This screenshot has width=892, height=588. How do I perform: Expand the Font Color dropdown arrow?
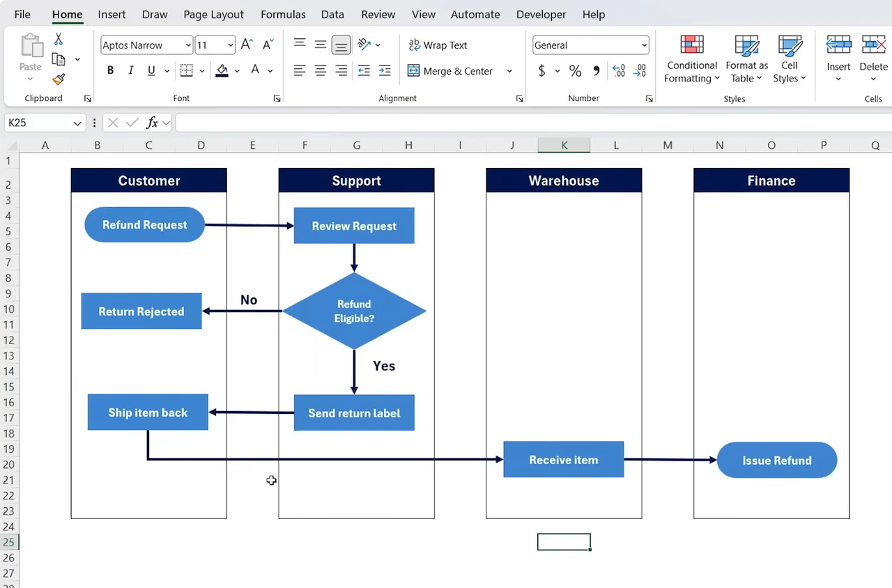click(x=270, y=71)
